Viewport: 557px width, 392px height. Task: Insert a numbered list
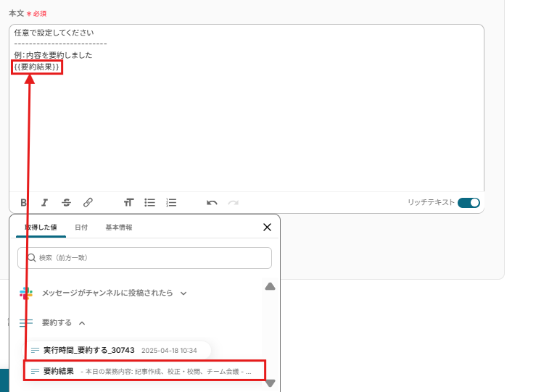tap(171, 203)
